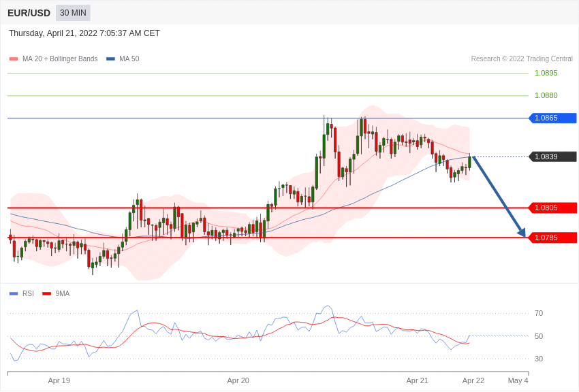579x392 pixels.
Task: Click the blue 1.0865 pivot price tag
Action: 553,118
